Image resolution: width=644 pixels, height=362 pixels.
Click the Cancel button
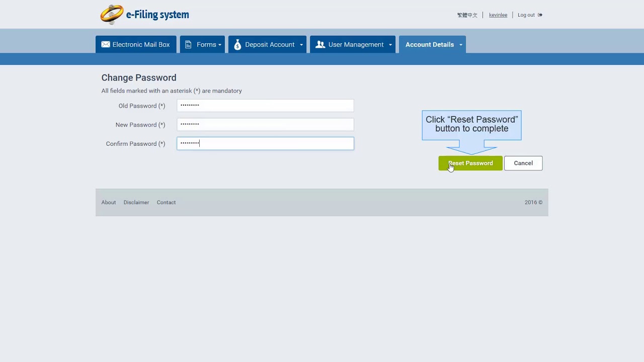coord(523,163)
